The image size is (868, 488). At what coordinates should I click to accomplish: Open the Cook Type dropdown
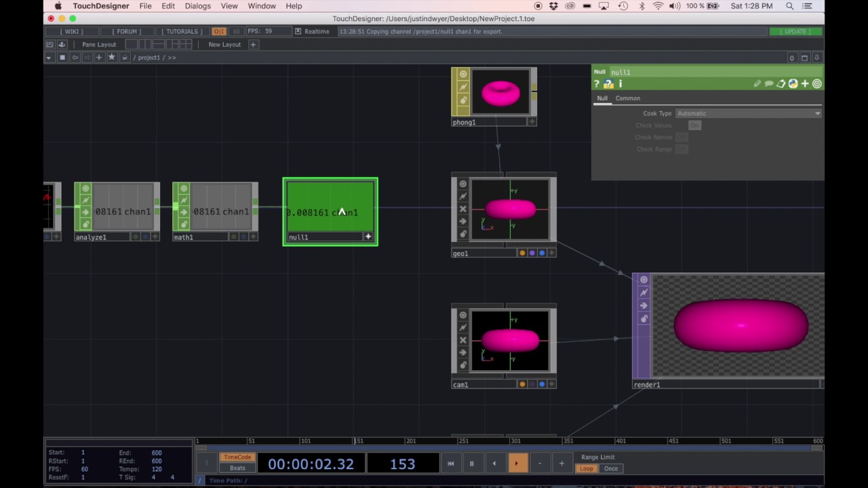click(x=749, y=113)
